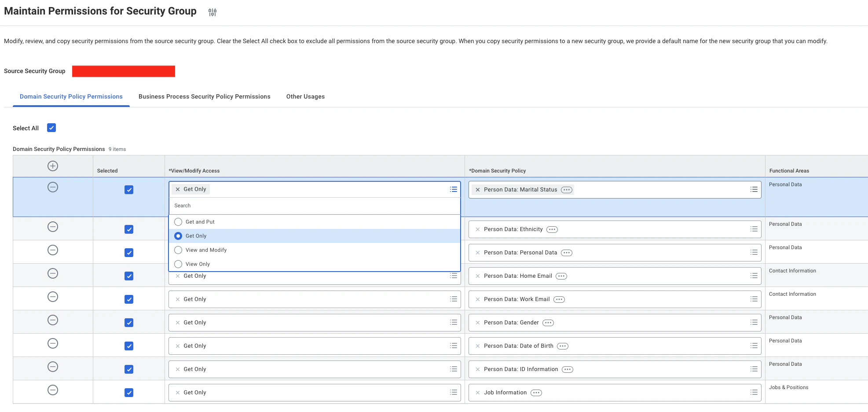
Task: Open access prompt list for Job Information
Action: pyautogui.click(x=454, y=392)
